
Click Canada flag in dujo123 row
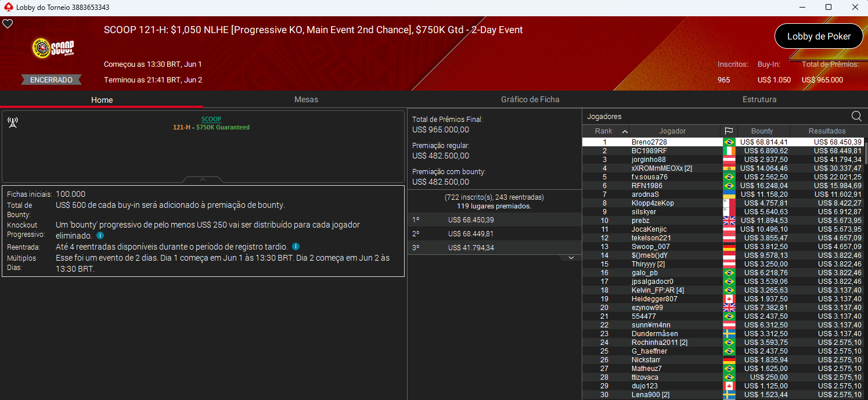pos(729,386)
